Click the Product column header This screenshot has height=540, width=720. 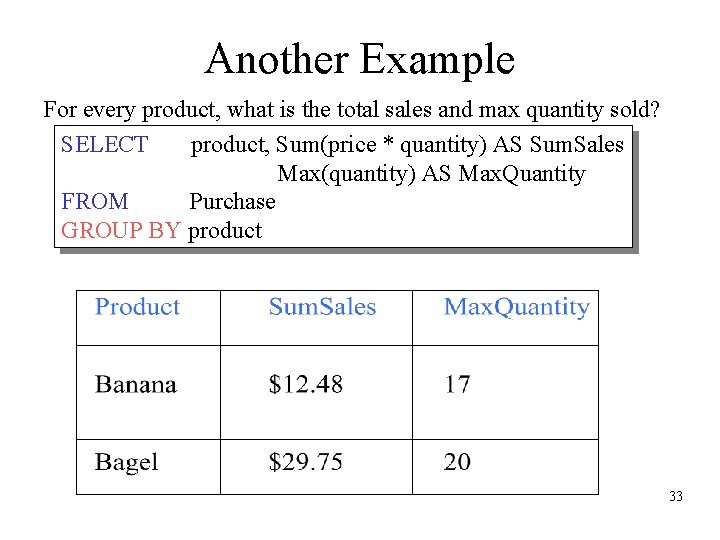[137, 308]
